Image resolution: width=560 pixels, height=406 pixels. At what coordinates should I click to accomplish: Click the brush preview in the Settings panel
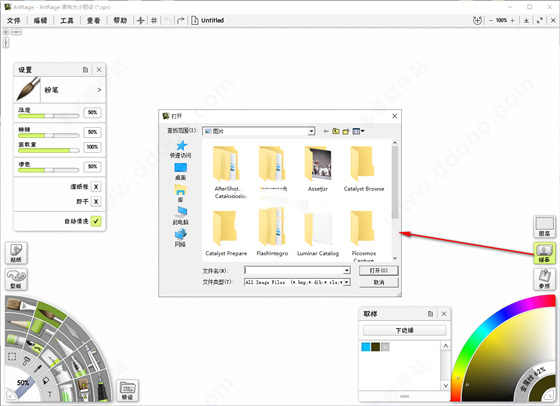(28, 89)
